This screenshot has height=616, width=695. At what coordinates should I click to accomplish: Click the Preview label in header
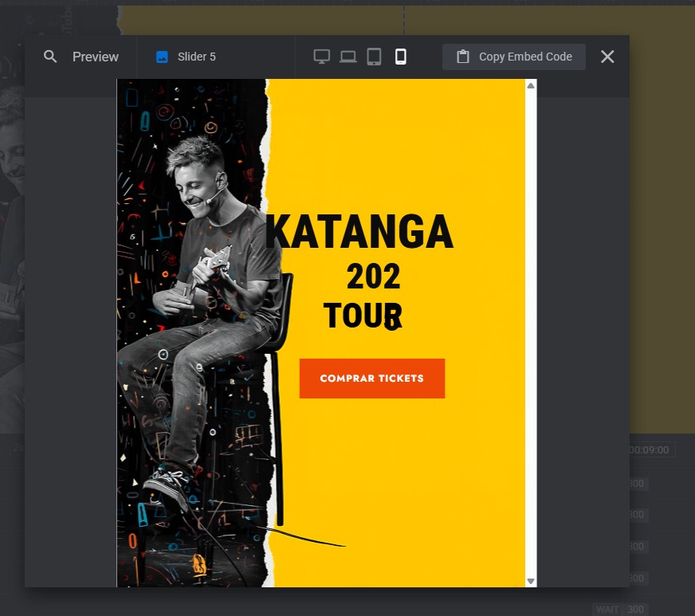pyautogui.click(x=96, y=57)
